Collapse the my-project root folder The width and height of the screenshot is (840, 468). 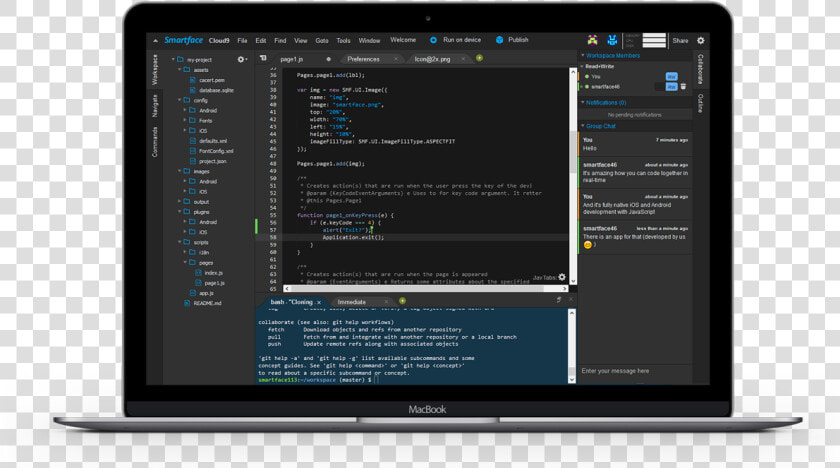[173, 59]
